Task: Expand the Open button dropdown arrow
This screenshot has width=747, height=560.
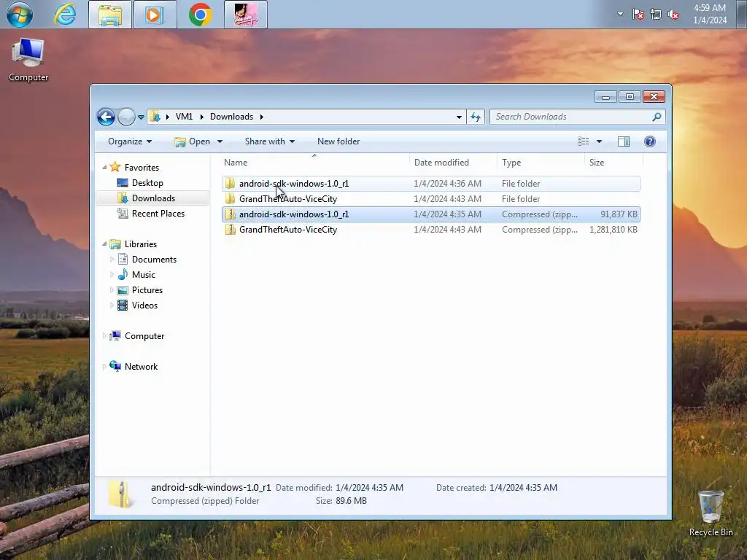Action: (x=220, y=141)
